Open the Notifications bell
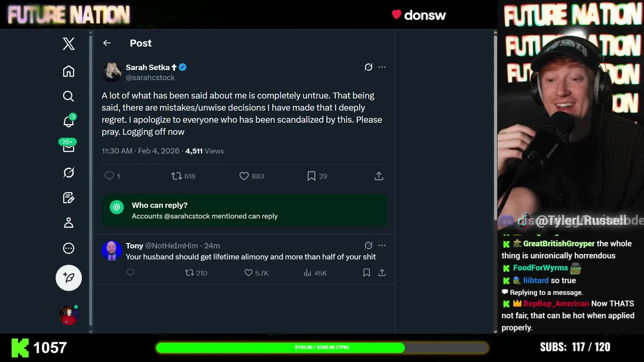This screenshot has width=644, height=362. point(68,122)
